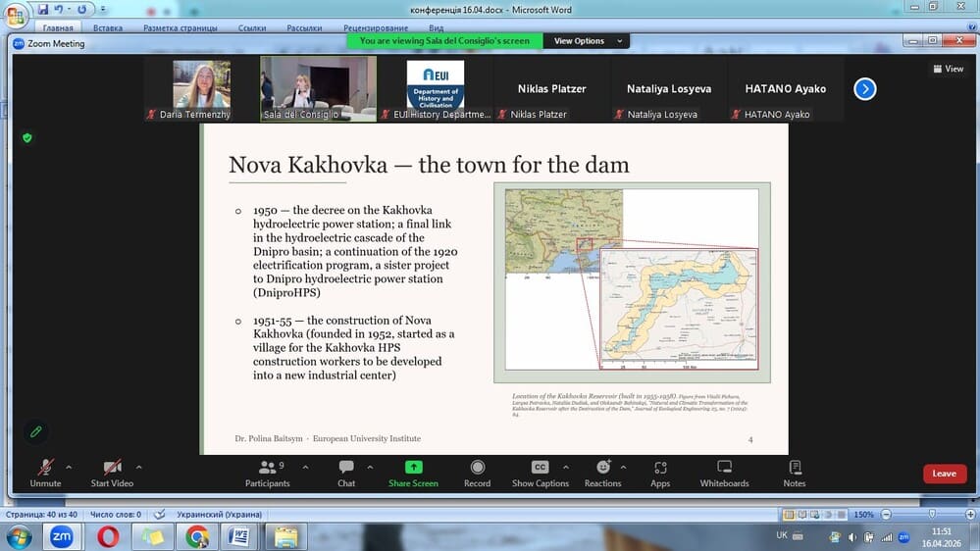Leave the Zoom meeting
The height and width of the screenshot is (551, 980).
tap(944, 474)
